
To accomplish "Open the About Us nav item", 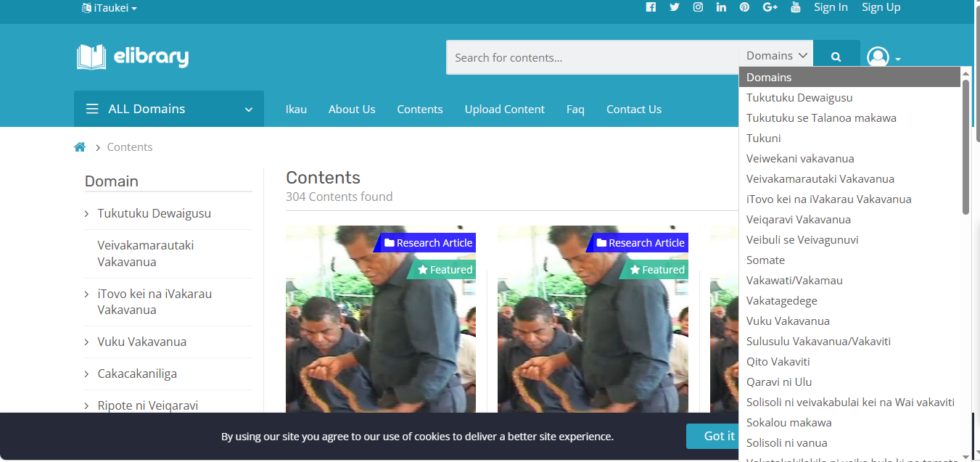I will [x=352, y=110].
